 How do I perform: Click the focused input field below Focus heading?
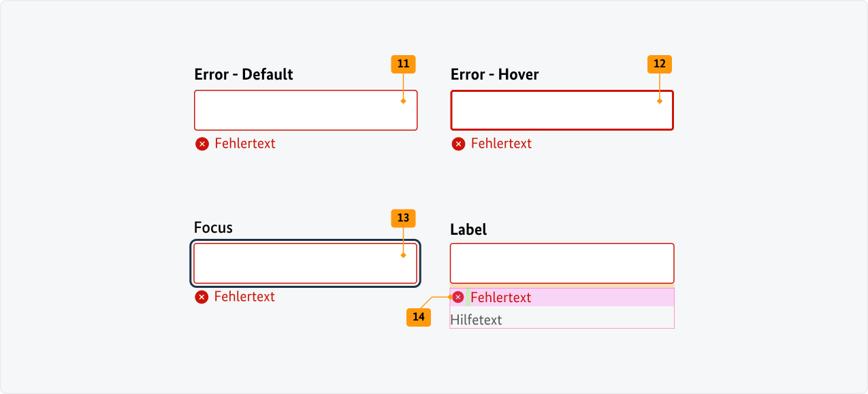coord(305,263)
